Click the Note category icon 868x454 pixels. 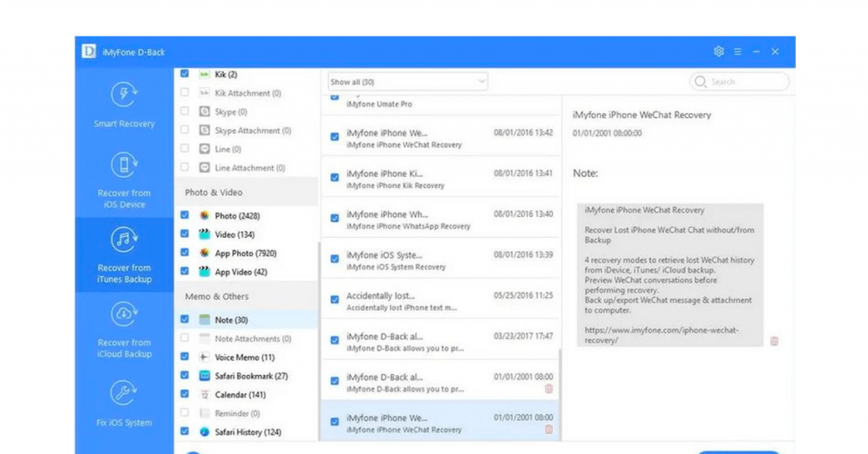[204, 319]
